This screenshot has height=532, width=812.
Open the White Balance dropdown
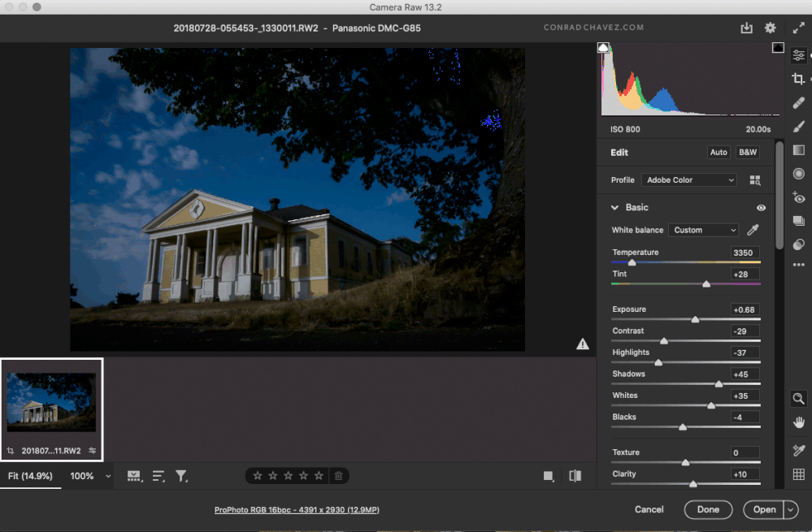[702, 230]
